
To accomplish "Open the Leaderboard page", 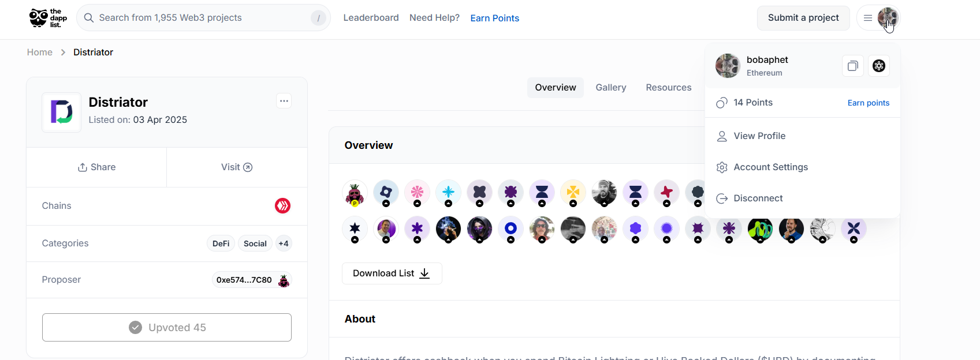I will tap(371, 18).
